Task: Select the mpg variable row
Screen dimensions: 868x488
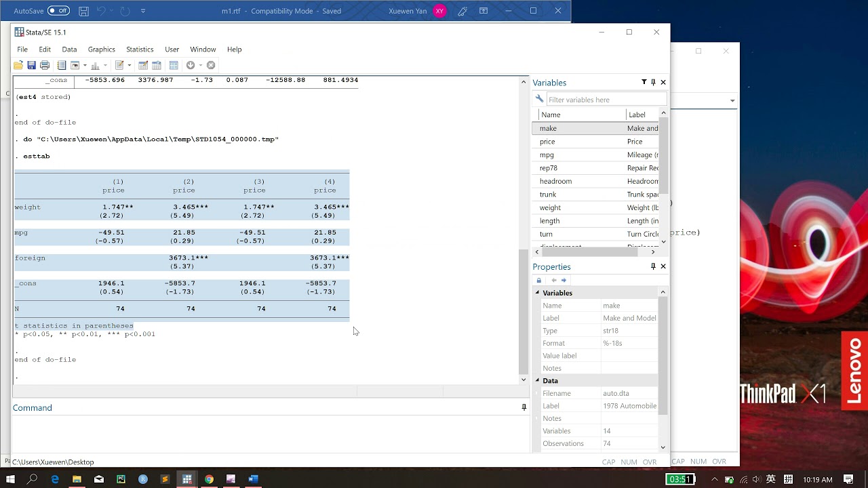Action: pyautogui.click(x=595, y=155)
